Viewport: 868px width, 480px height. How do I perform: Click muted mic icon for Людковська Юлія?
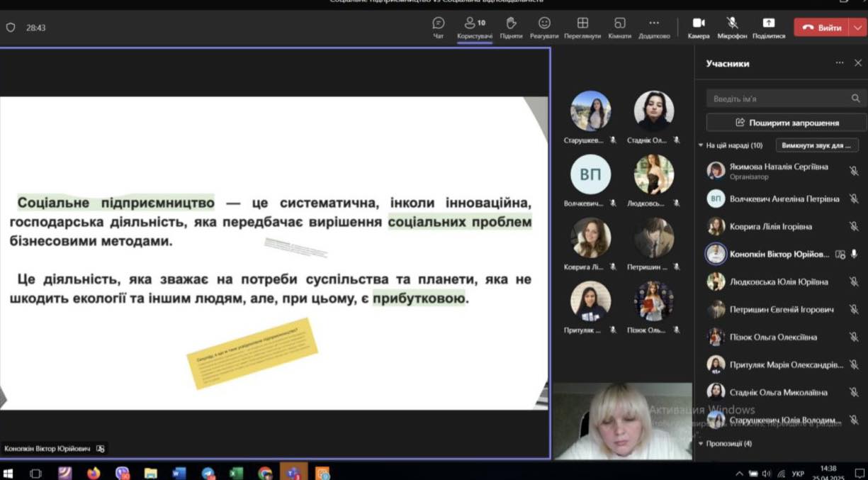854,281
